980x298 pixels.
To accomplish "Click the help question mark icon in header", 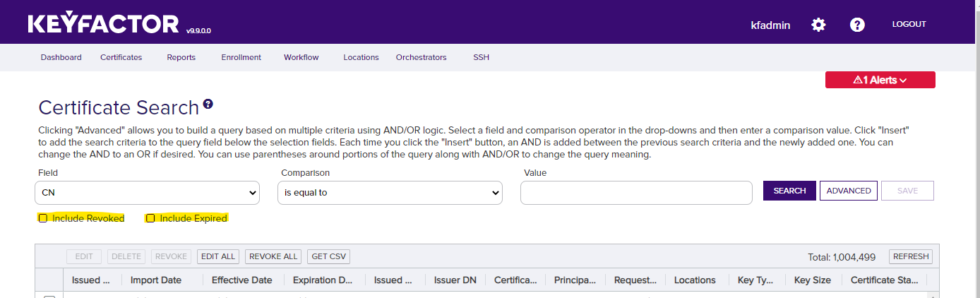I will [x=857, y=25].
